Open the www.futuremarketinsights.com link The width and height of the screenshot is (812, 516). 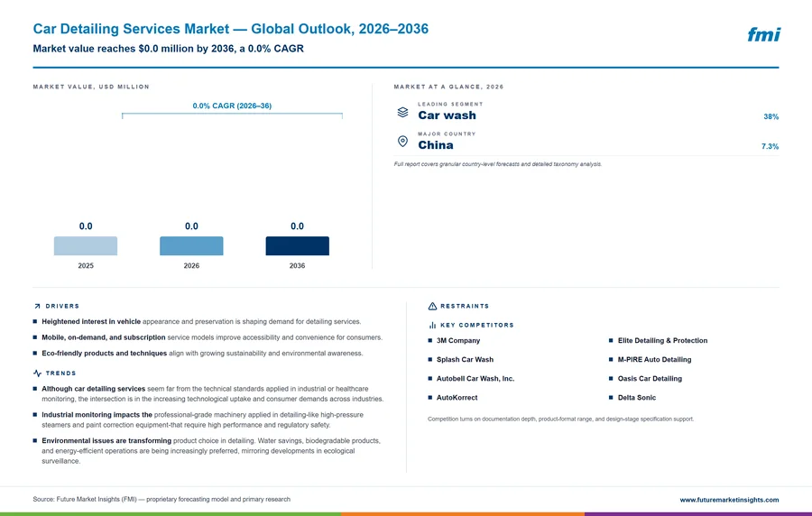coord(729,500)
